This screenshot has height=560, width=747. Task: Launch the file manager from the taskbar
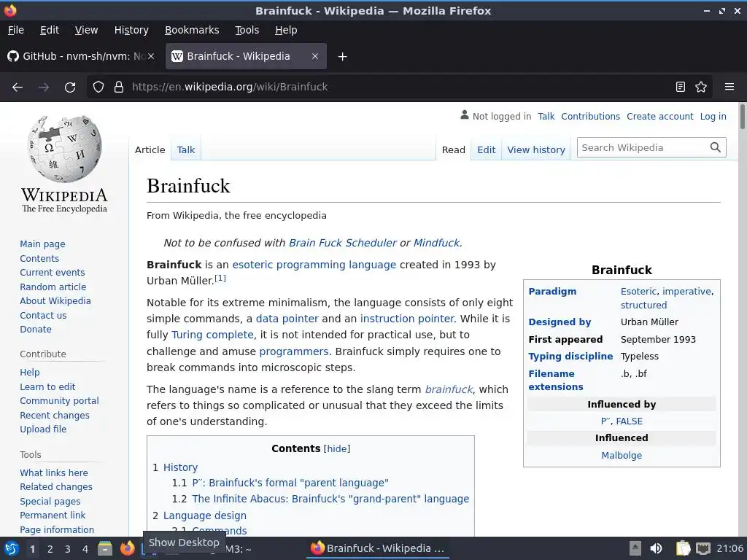pos(105,548)
